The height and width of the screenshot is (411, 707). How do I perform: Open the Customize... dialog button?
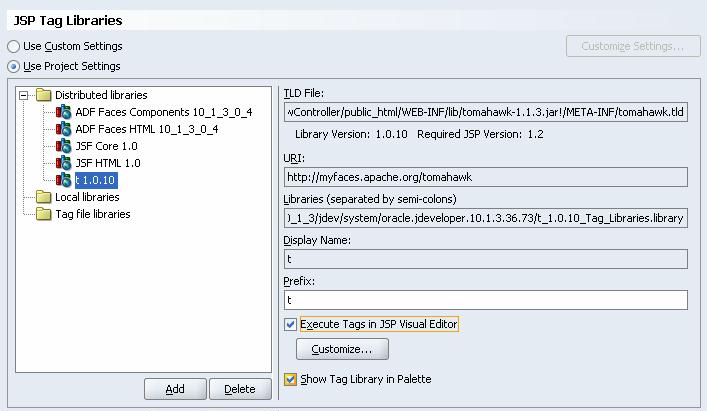coord(342,349)
